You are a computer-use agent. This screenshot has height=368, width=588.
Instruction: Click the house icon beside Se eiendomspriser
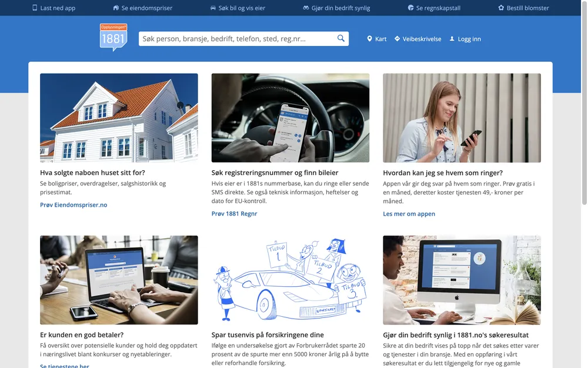(x=116, y=8)
